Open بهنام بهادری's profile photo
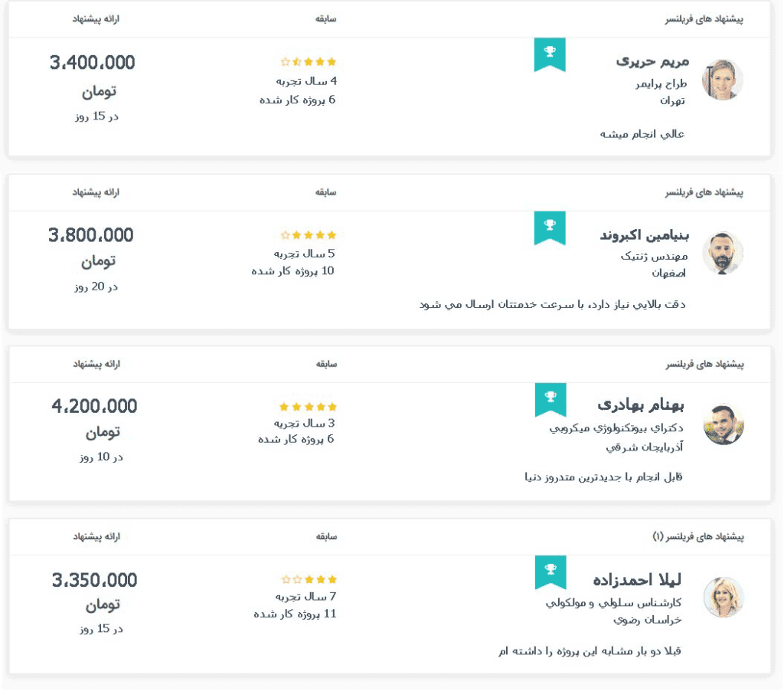This screenshot has width=784, height=691. (723, 424)
